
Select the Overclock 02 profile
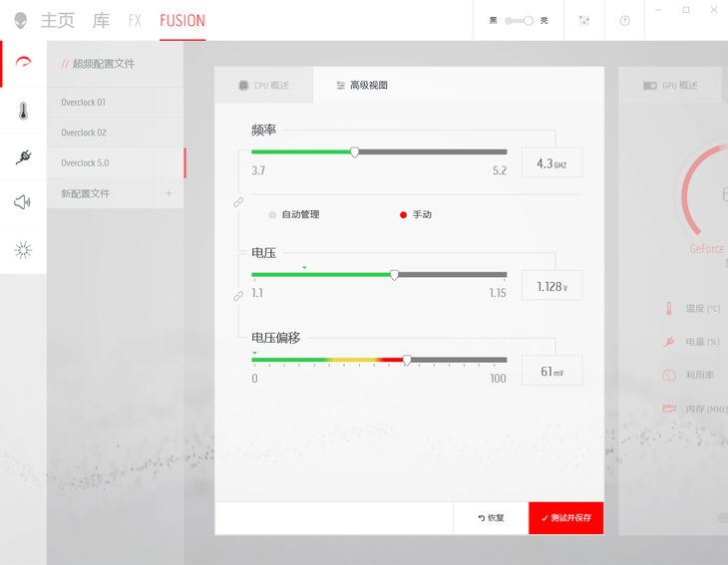(84, 133)
